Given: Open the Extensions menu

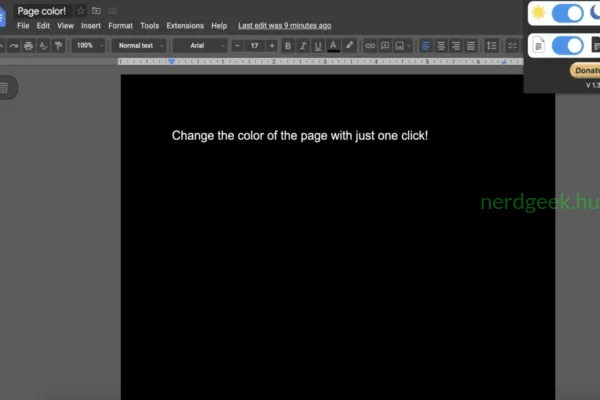Looking at the screenshot, I should pos(185,26).
